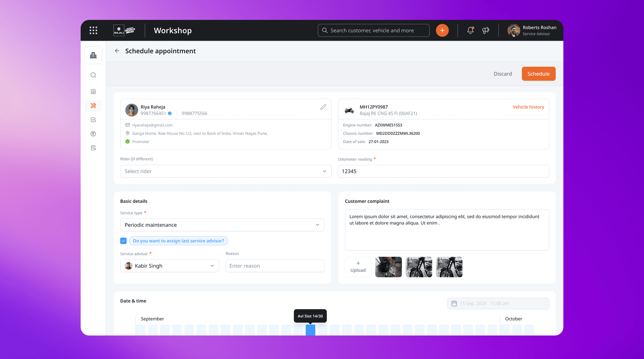Edit customer details with pencil icon

tap(323, 107)
